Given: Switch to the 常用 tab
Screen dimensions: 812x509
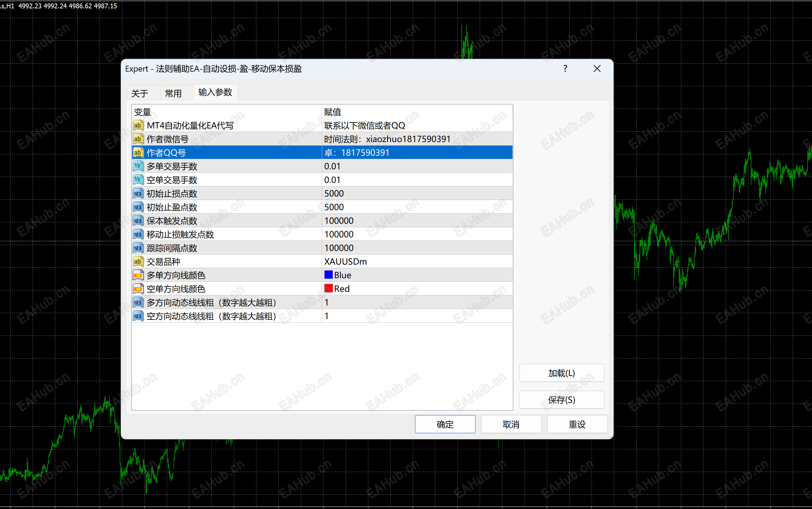Looking at the screenshot, I should tap(173, 93).
